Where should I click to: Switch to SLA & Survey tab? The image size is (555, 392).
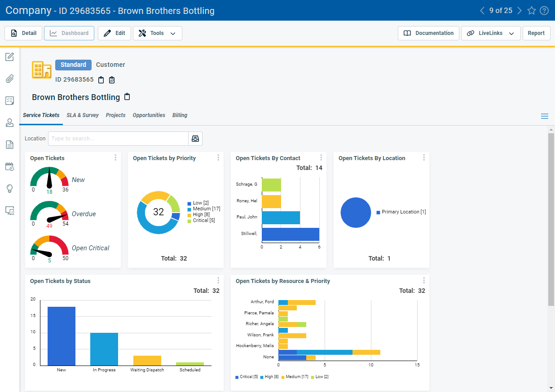point(83,115)
